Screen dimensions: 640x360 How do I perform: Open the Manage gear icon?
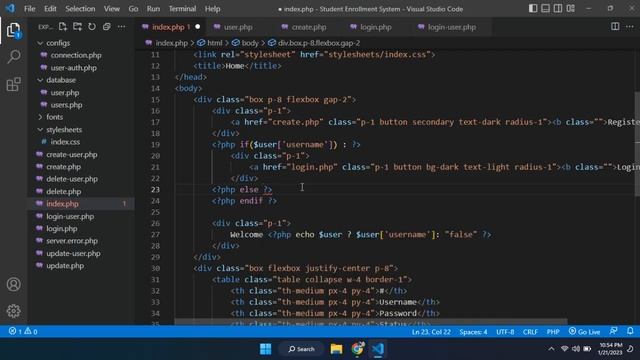[13, 311]
